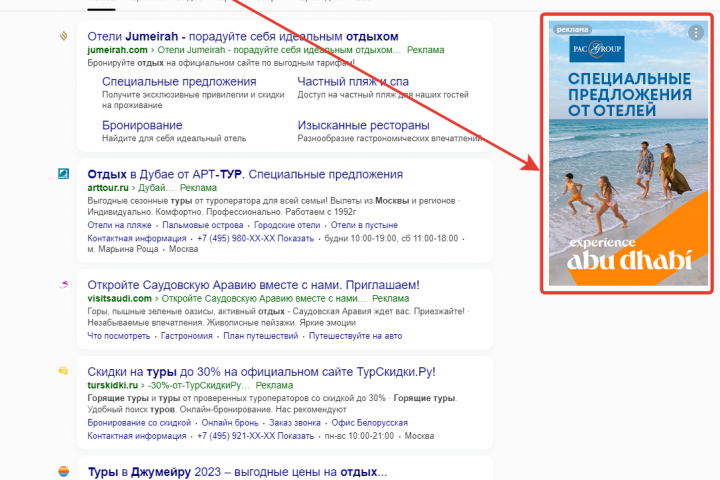
Task: Open the three-dot menu on the banner ad
Action: coord(696,33)
